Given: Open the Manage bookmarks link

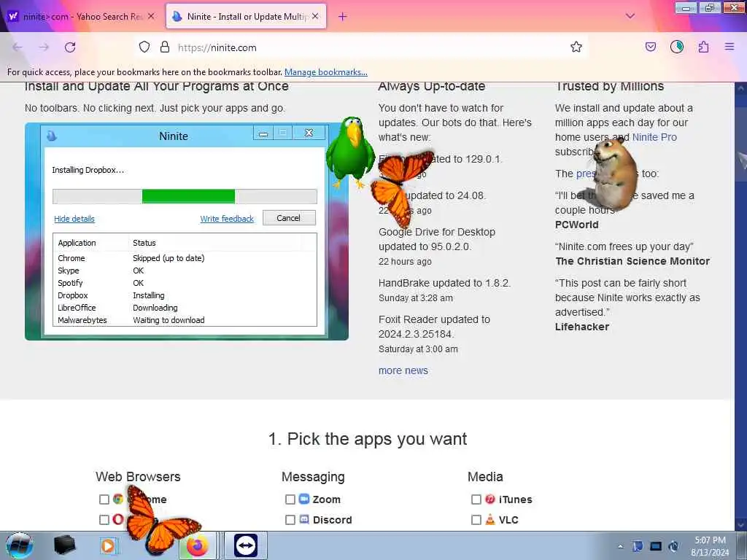Looking at the screenshot, I should [x=326, y=72].
